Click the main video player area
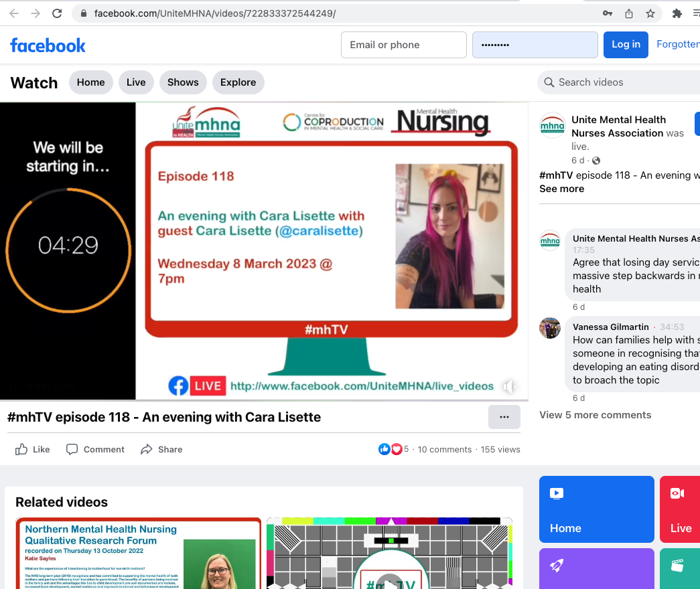Viewport: 700px width, 589px height. [x=265, y=251]
